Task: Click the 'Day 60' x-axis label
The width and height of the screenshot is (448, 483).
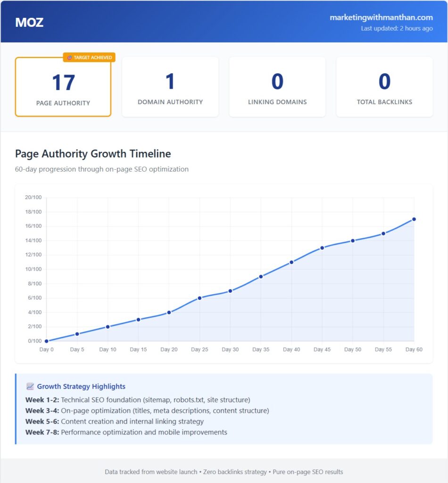Action: click(414, 350)
